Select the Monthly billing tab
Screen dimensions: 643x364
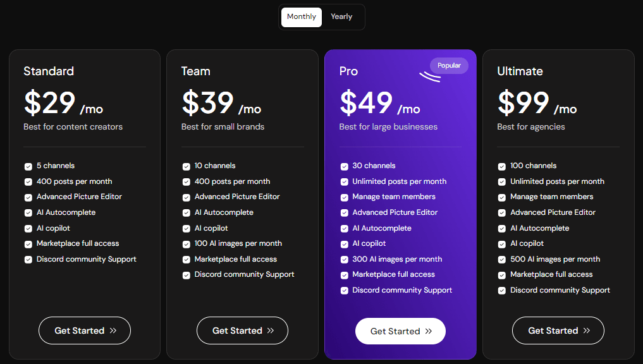pyautogui.click(x=302, y=17)
